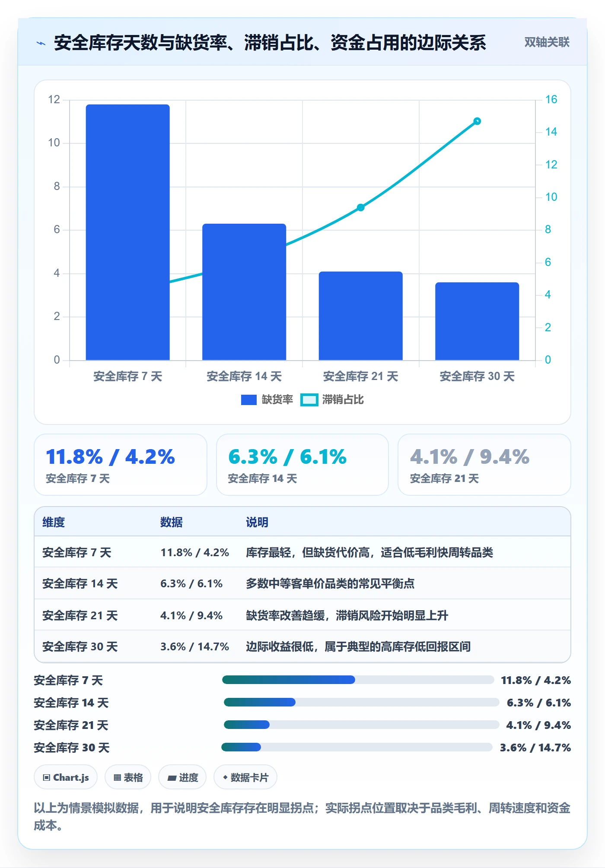Click the 数据卡片 tag chip
The height and width of the screenshot is (868, 605).
pyautogui.click(x=245, y=777)
